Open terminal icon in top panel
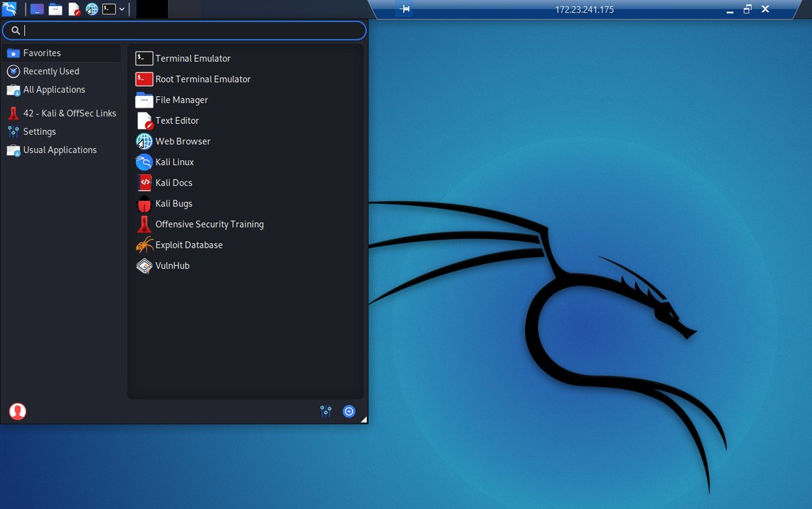The width and height of the screenshot is (812, 509). pos(108,9)
